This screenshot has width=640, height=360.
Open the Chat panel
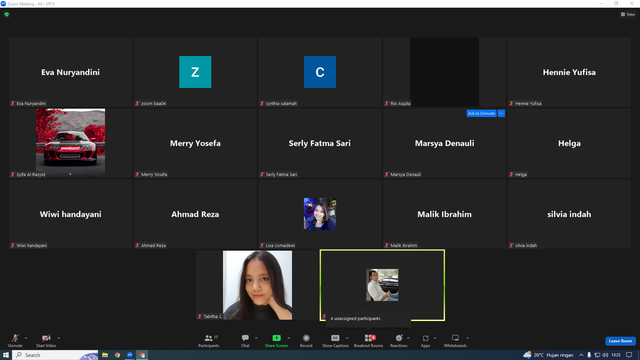tap(245, 340)
